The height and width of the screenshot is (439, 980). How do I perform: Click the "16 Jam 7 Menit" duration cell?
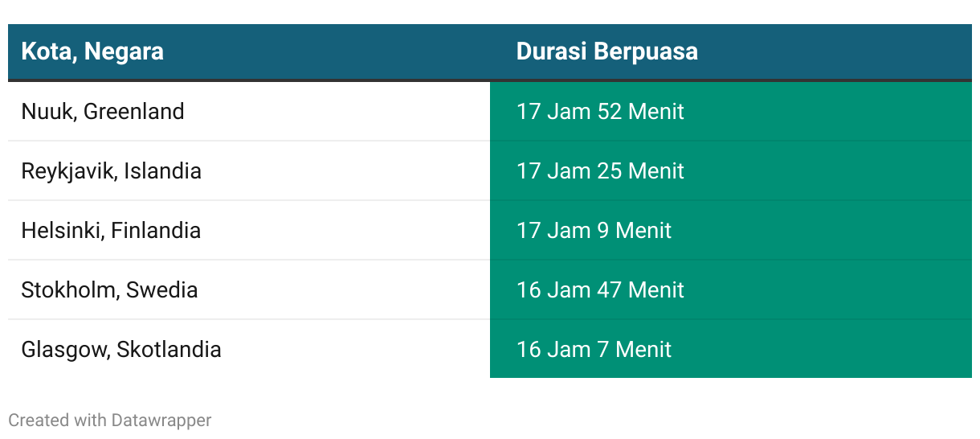[x=731, y=349]
